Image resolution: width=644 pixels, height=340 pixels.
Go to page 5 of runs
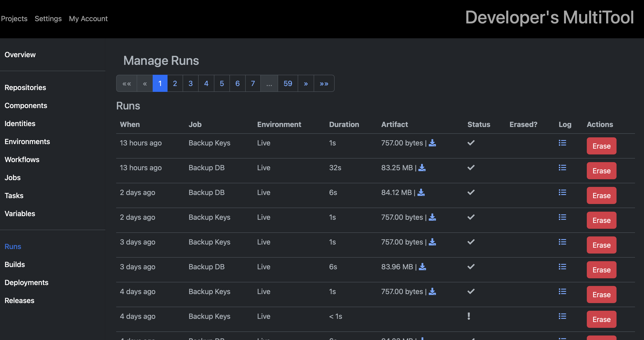coord(222,84)
